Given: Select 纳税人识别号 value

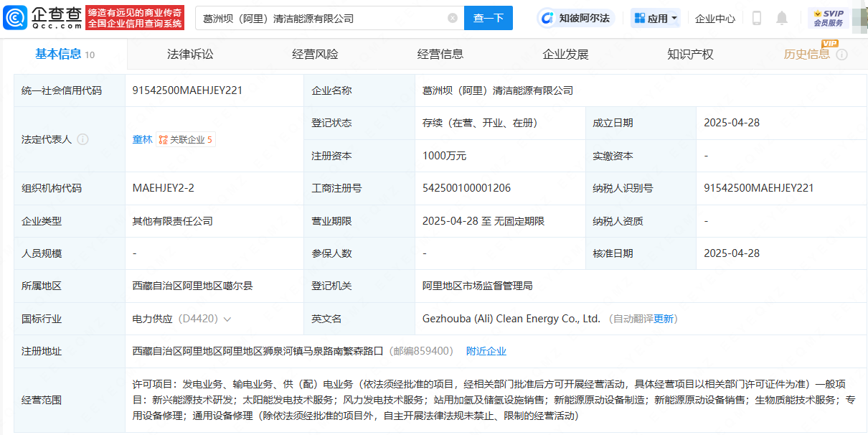Looking at the screenshot, I should click(x=759, y=188).
